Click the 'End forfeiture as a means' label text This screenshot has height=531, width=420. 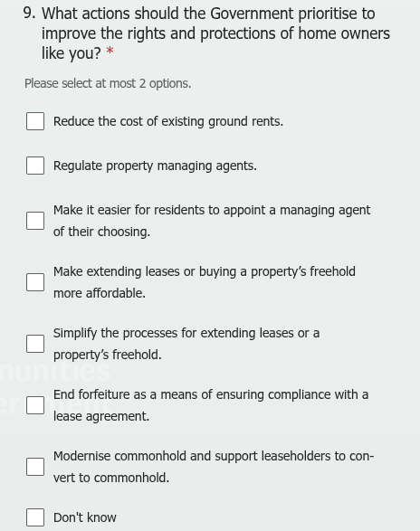tap(211, 405)
